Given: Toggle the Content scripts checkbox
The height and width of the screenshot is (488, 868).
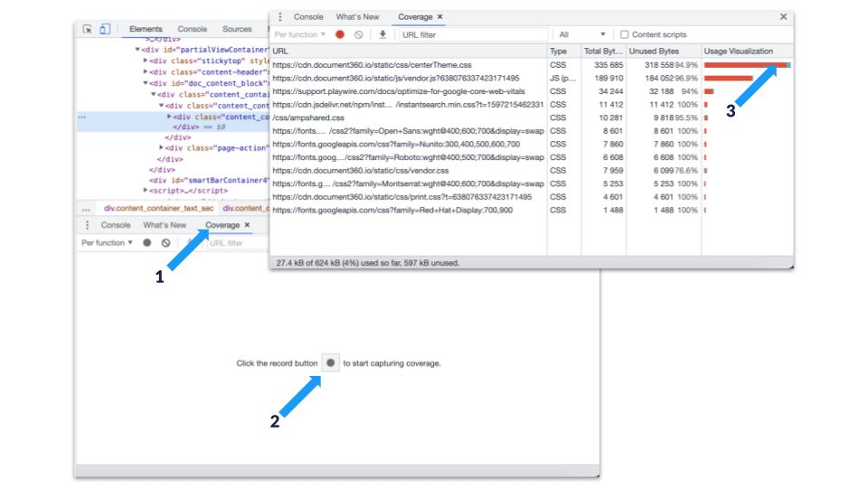Looking at the screenshot, I should pos(625,34).
